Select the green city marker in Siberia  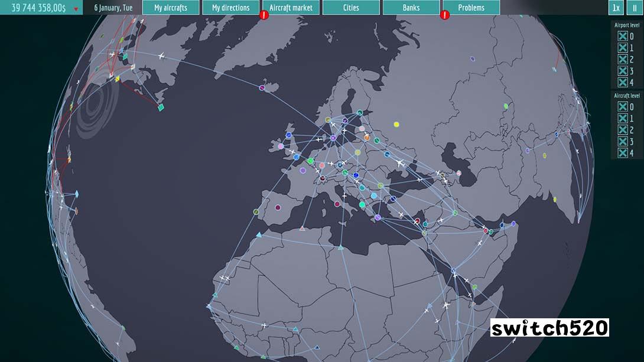tap(506, 106)
